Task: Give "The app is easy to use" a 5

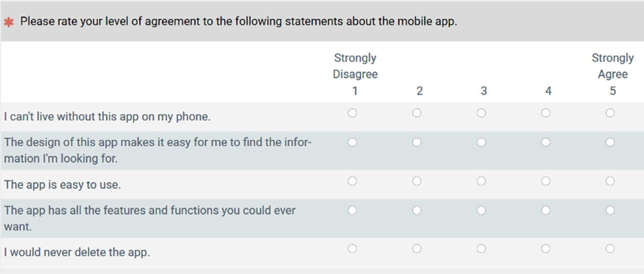Action: click(x=610, y=181)
